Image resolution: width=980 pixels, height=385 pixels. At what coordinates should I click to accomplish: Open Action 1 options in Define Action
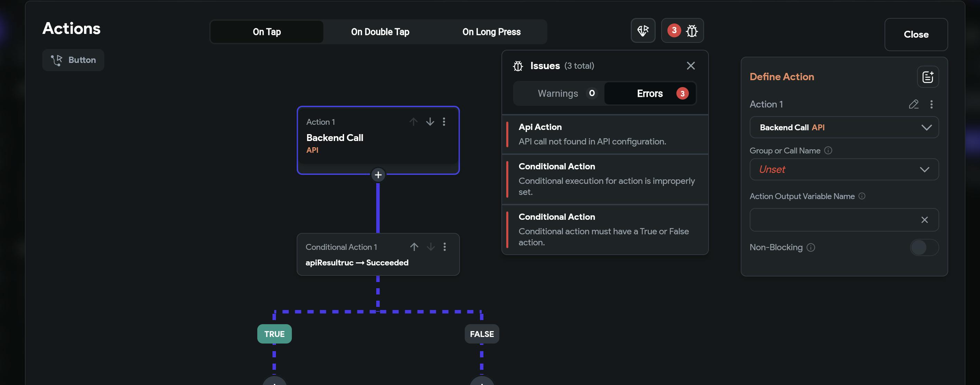tap(931, 104)
